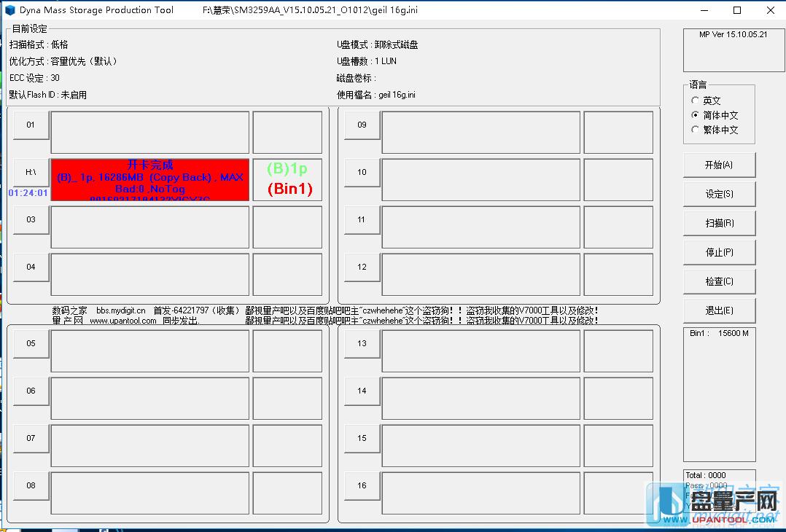Select the 英文 language radio button
This screenshot has height=532, width=786.
(696, 101)
